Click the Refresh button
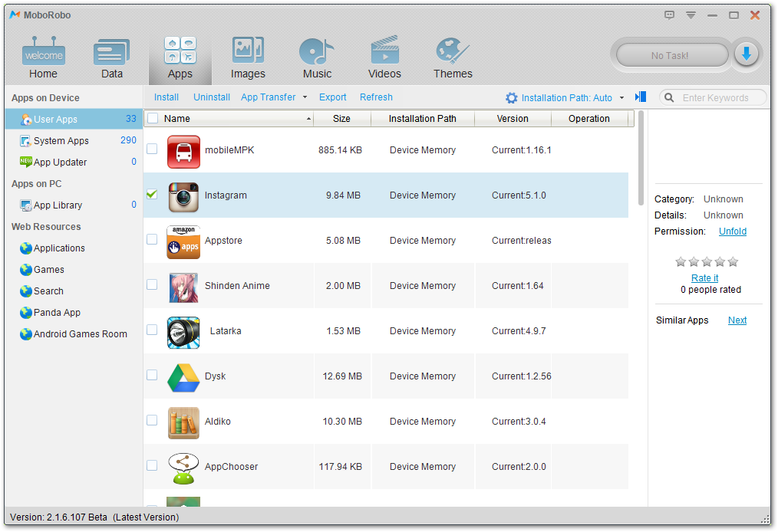The height and width of the screenshot is (532, 778). pyautogui.click(x=376, y=97)
